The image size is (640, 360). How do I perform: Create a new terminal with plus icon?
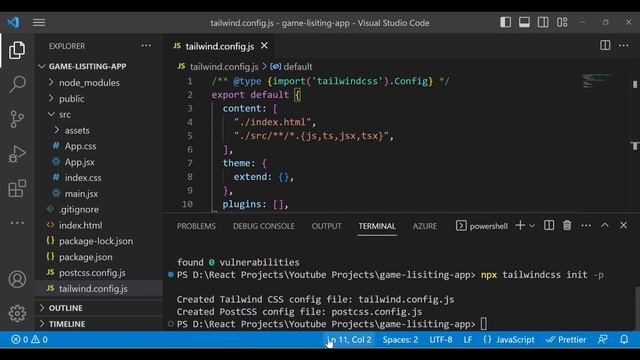[x=520, y=225]
